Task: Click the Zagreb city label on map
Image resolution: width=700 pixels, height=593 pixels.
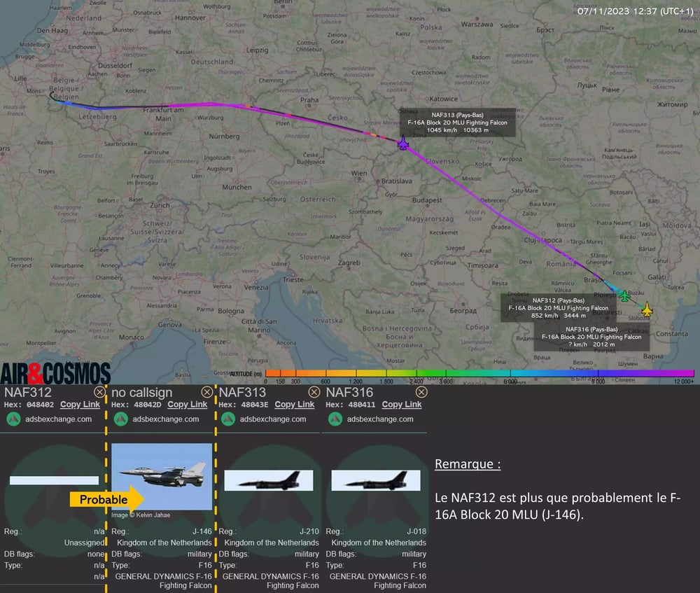Action: click(x=349, y=263)
